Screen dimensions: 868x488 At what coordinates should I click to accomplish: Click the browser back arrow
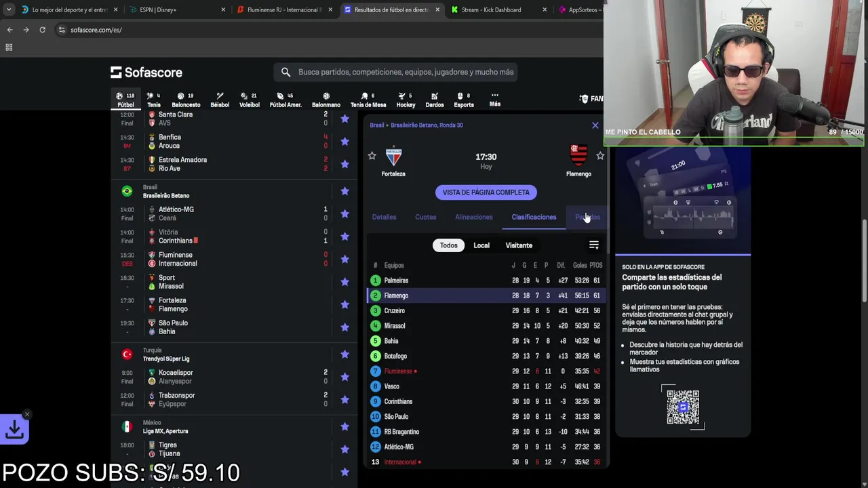point(9,30)
